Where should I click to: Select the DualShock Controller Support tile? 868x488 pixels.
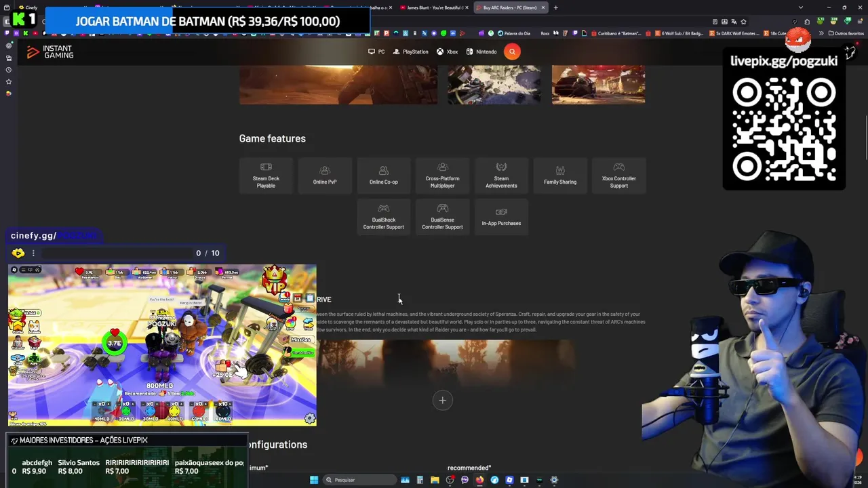384,217
